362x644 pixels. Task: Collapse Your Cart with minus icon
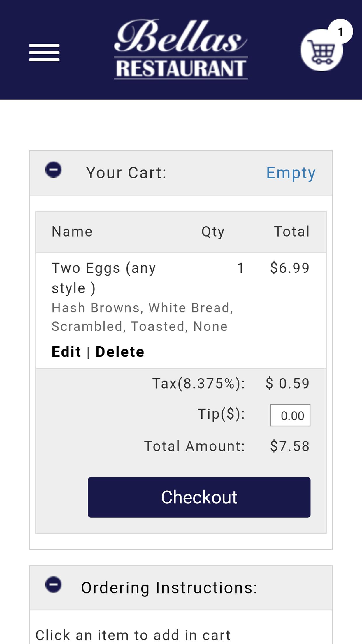53,169
